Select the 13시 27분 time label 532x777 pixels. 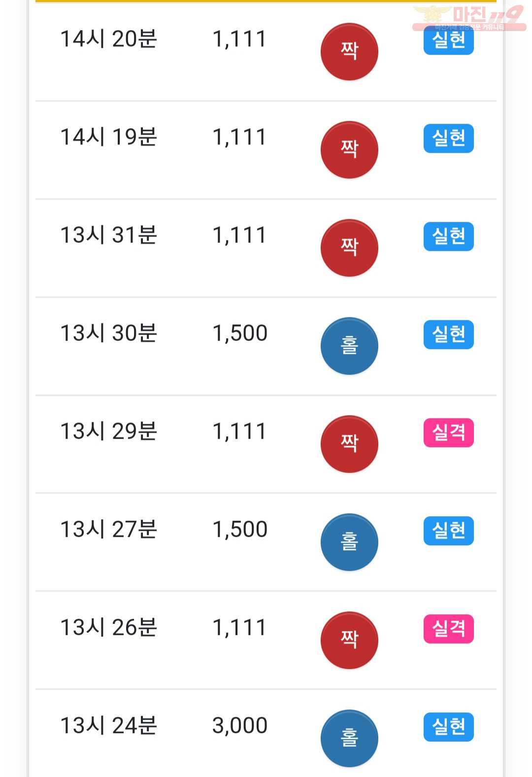(108, 530)
